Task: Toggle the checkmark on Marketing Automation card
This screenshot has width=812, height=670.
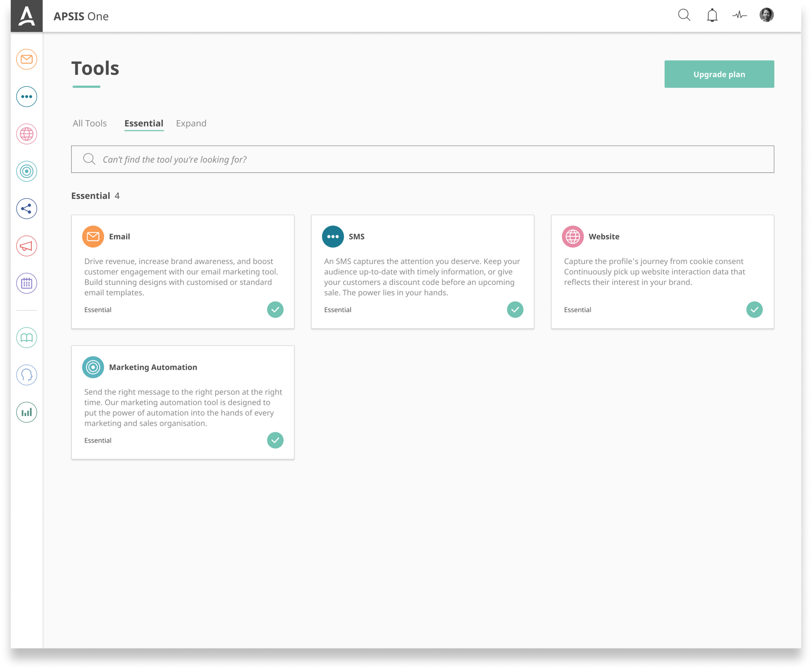Action: pos(275,440)
